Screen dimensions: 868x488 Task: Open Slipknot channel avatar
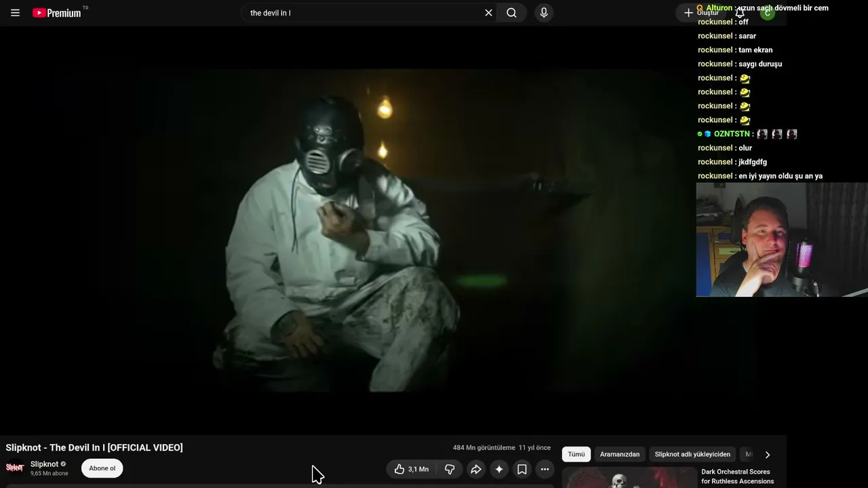pos(15,468)
